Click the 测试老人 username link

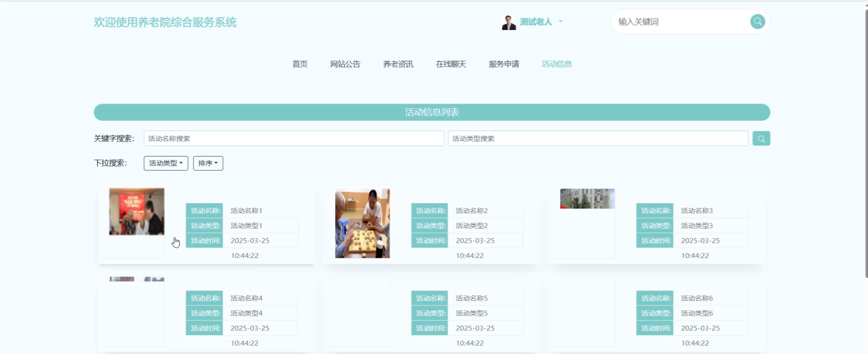(536, 22)
